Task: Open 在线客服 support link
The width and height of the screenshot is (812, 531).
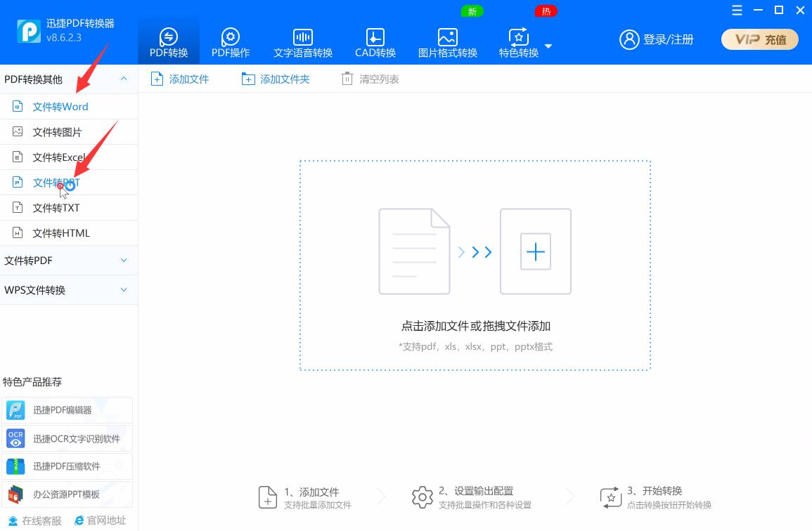Action: tap(34, 520)
